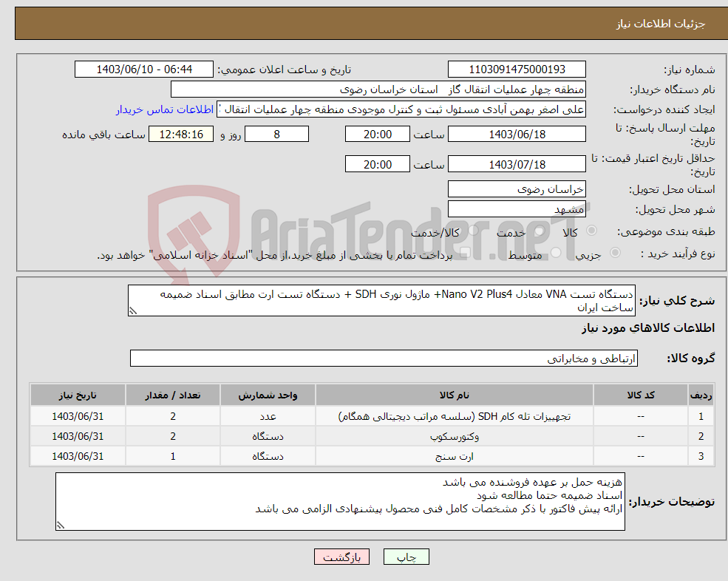Click the goods group field ارتباطی و مخابراتی
This screenshot has width=728, height=581.
coord(384,359)
